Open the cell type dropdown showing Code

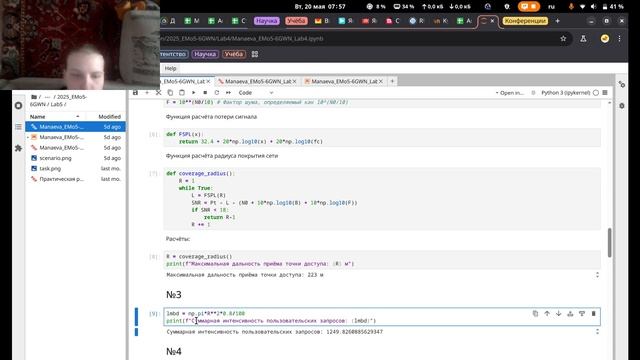coord(256,93)
